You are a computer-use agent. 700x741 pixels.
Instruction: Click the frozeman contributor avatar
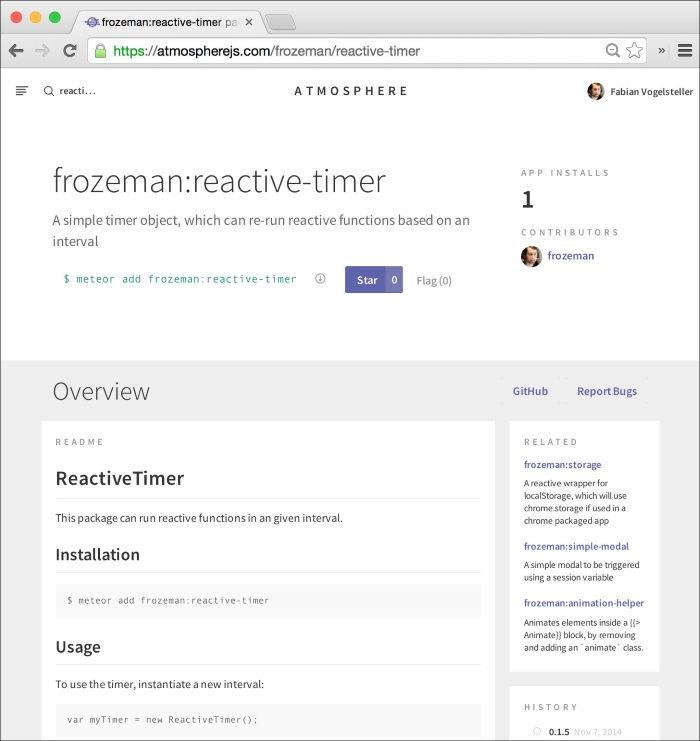[x=531, y=256]
